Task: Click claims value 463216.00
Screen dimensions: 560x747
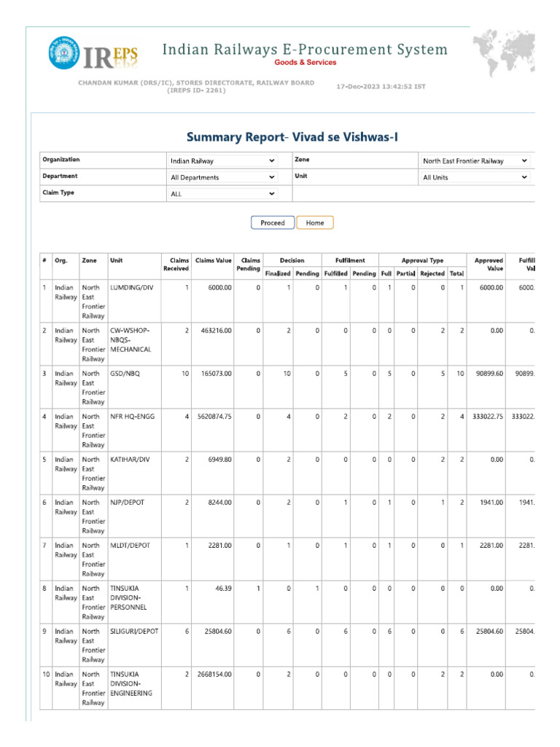Action: click(216, 330)
